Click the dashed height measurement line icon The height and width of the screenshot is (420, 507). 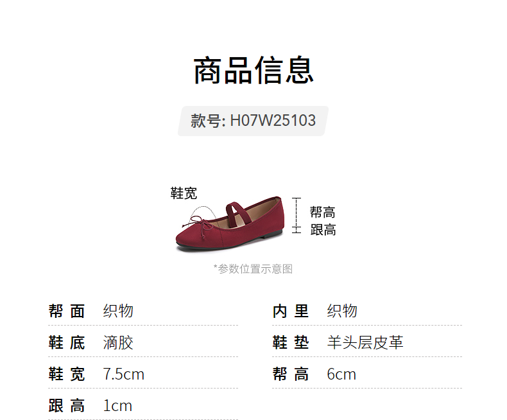click(x=296, y=215)
